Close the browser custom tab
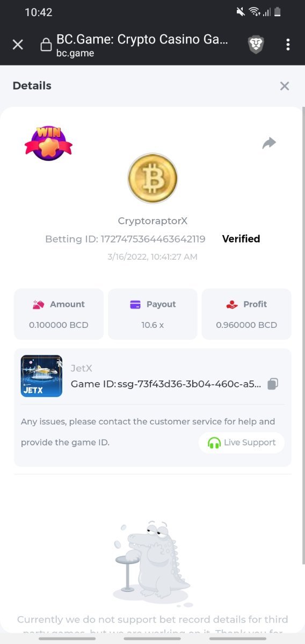Screen dimensions: 305x644 pos(18,45)
